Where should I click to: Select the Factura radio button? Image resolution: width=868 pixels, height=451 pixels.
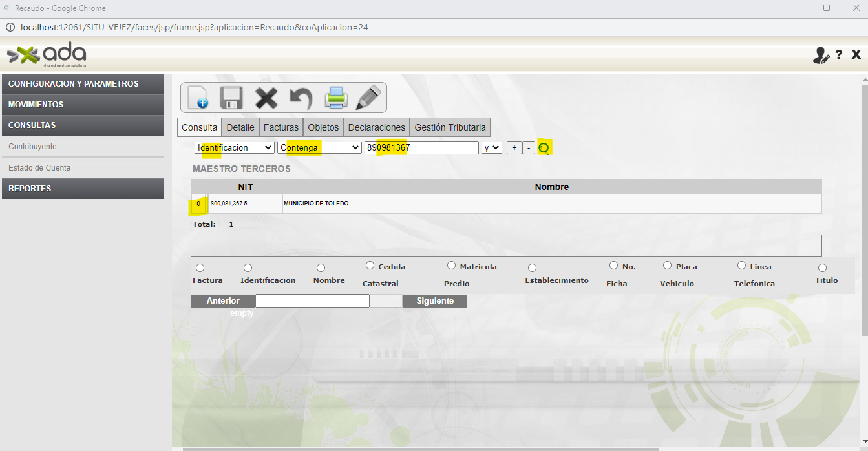pos(200,267)
